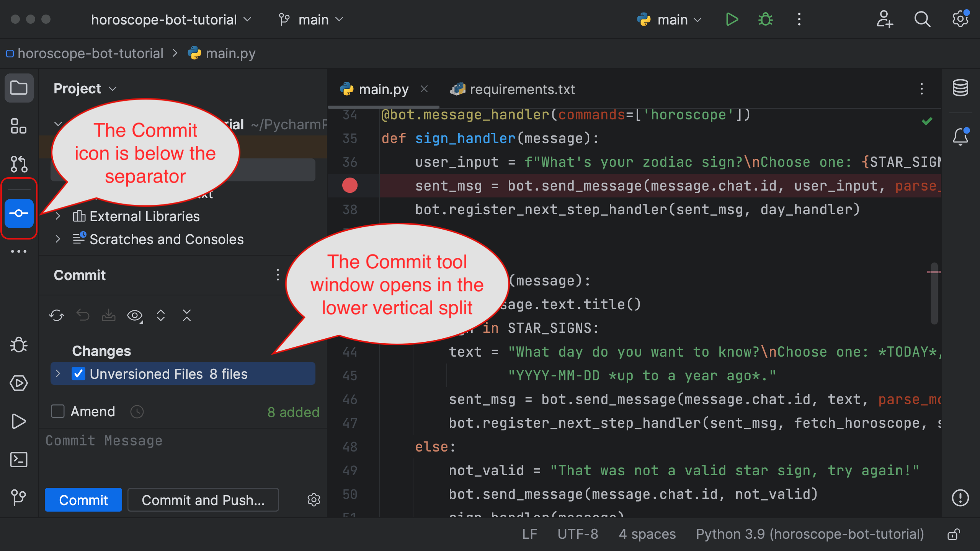Select the Git branch icon in toolbar
The height and width of the screenshot is (551, 980).
click(284, 20)
